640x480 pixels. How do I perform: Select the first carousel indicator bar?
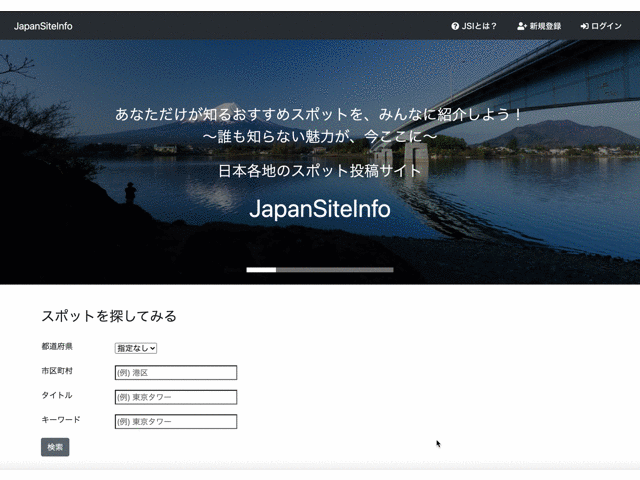pos(261,270)
